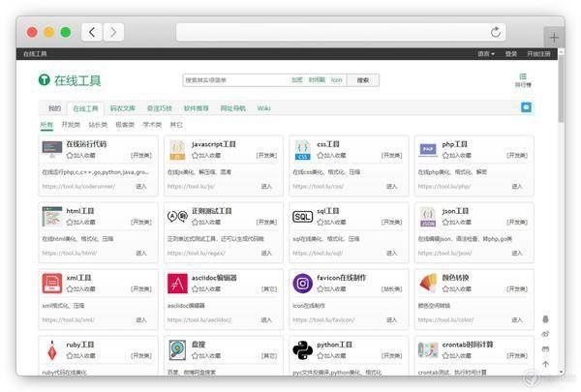Open the html工具 card icon
Screen dimensions: 581x392
point(52,217)
